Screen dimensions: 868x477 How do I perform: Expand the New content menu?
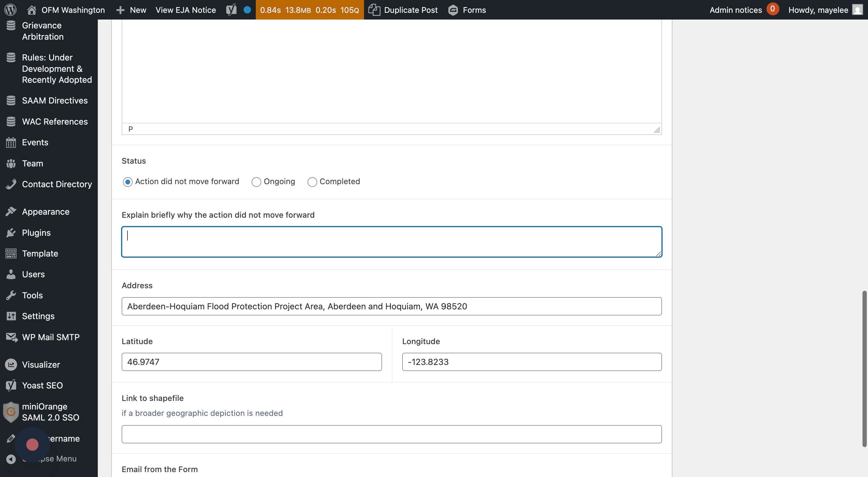(x=131, y=10)
